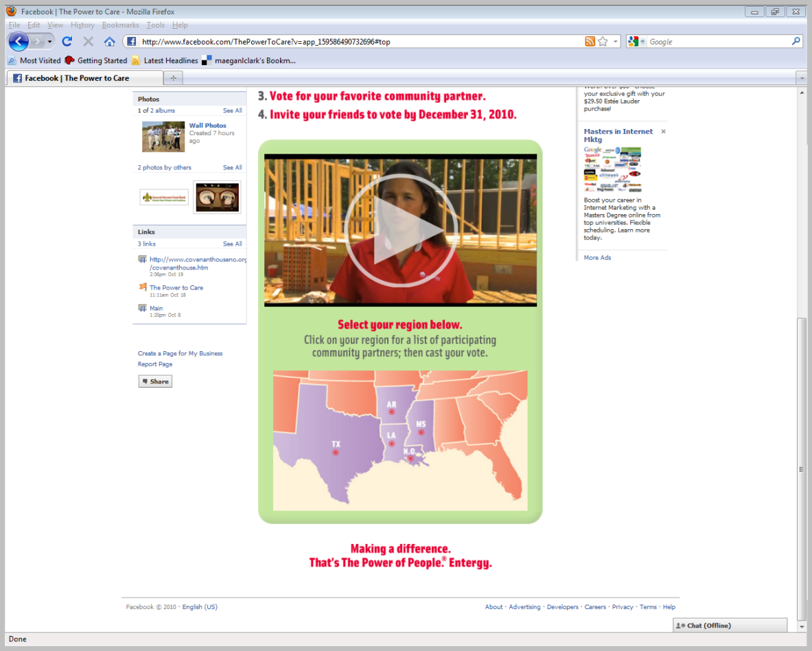Screen dimensions: 812x651
Task: Click See All next to albums
Action: [233, 110]
